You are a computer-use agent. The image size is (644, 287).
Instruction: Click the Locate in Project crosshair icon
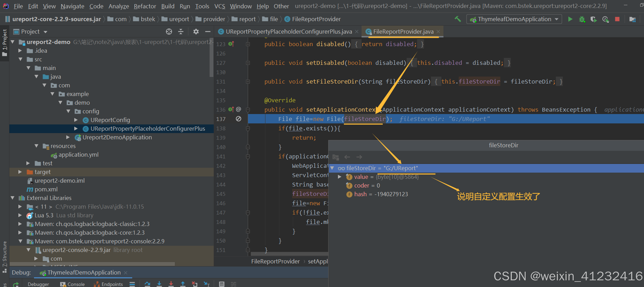coord(169,31)
